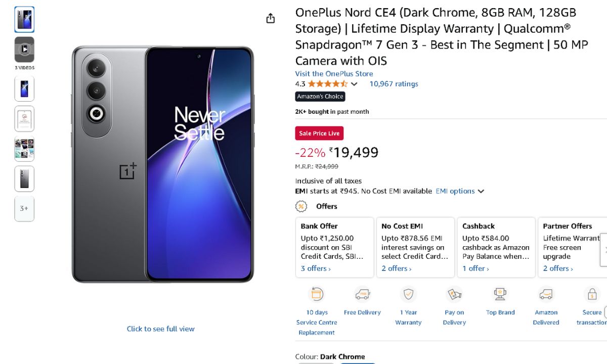Click the 1 Year Warranty shield icon

point(408,294)
